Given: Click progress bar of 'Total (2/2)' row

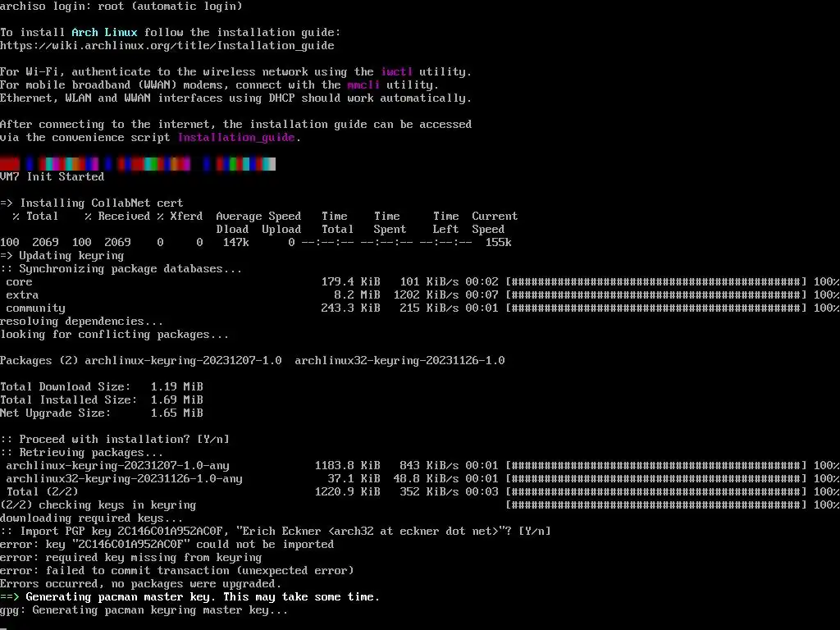Looking at the screenshot, I should (x=656, y=492).
